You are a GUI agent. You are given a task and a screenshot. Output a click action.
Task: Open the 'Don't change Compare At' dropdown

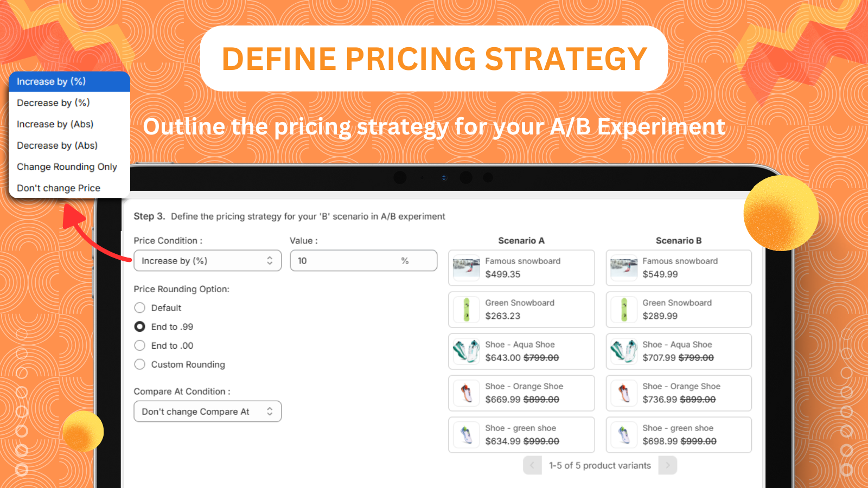point(207,411)
